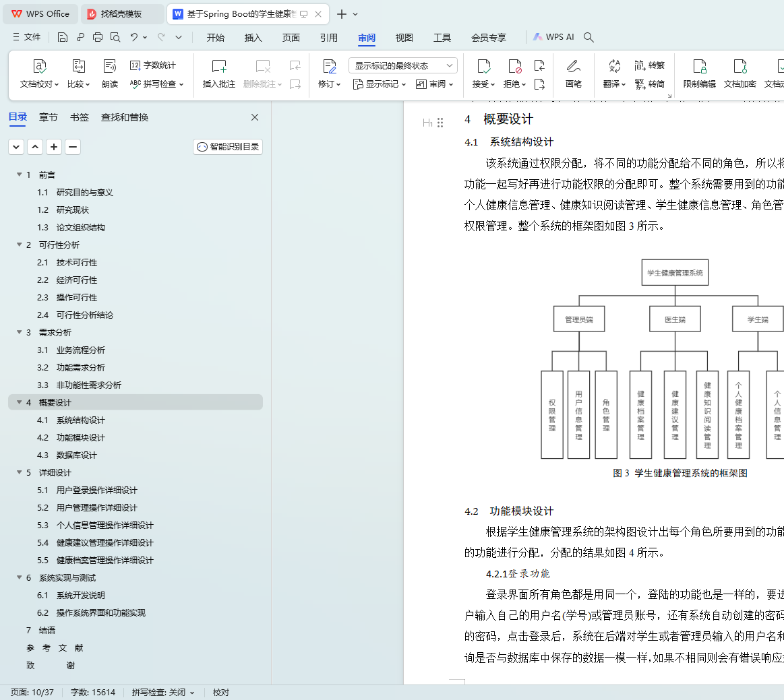The image size is (784, 700).
Task: Collapse section 6 系统实现与测试 in outline
Action: click(x=19, y=577)
